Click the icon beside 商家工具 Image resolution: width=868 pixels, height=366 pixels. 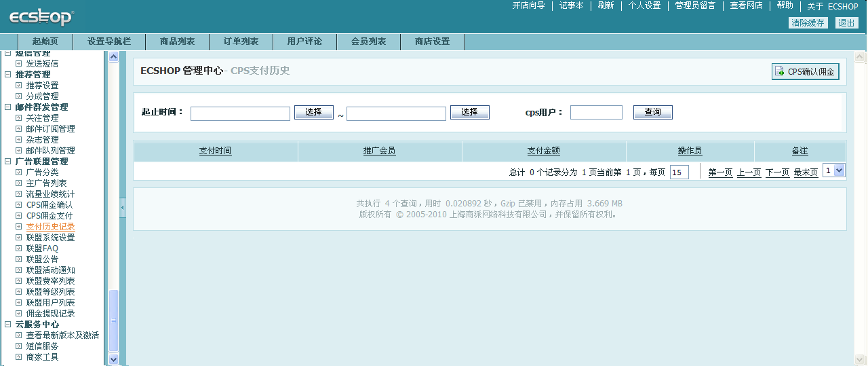pos(19,357)
